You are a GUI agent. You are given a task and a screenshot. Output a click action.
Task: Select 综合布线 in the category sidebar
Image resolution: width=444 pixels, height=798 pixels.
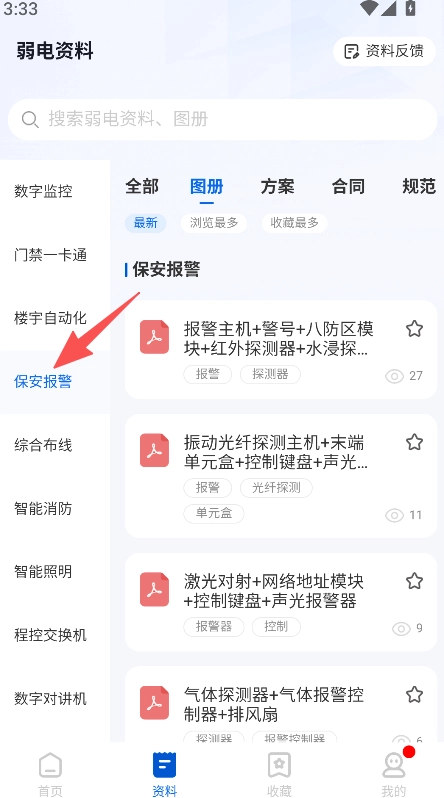pos(43,445)
